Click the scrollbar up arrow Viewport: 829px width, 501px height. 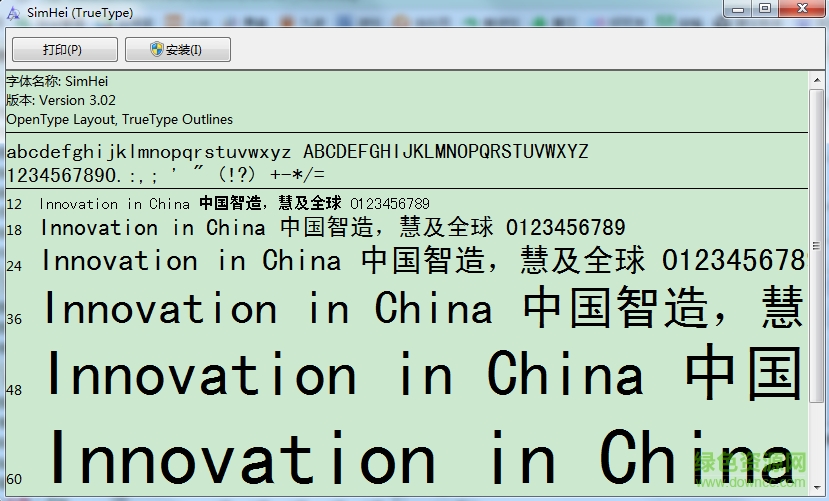pos(817,80)
